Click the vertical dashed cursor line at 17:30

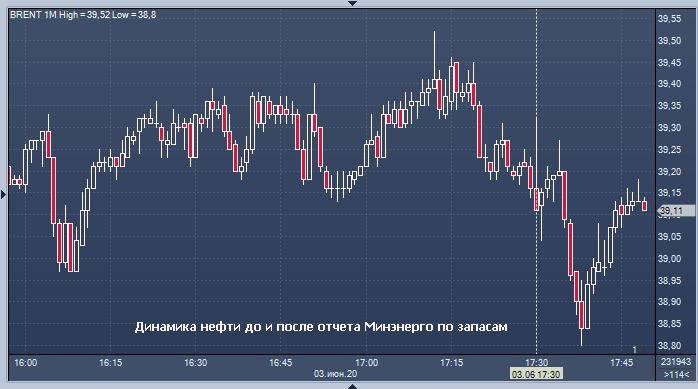[x=536, y=178]
